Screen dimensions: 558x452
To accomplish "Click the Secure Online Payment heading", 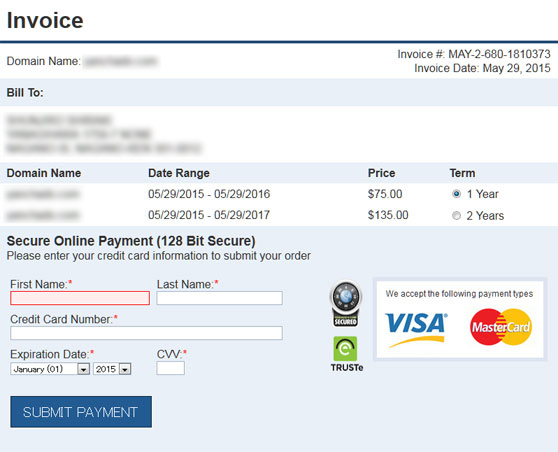I will [x=131, y=241].
